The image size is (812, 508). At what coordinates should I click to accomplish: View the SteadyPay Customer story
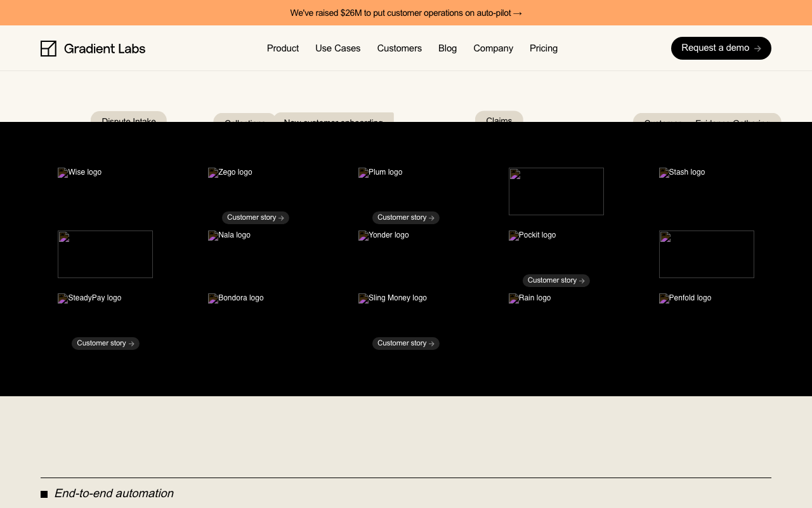[105, 344]
